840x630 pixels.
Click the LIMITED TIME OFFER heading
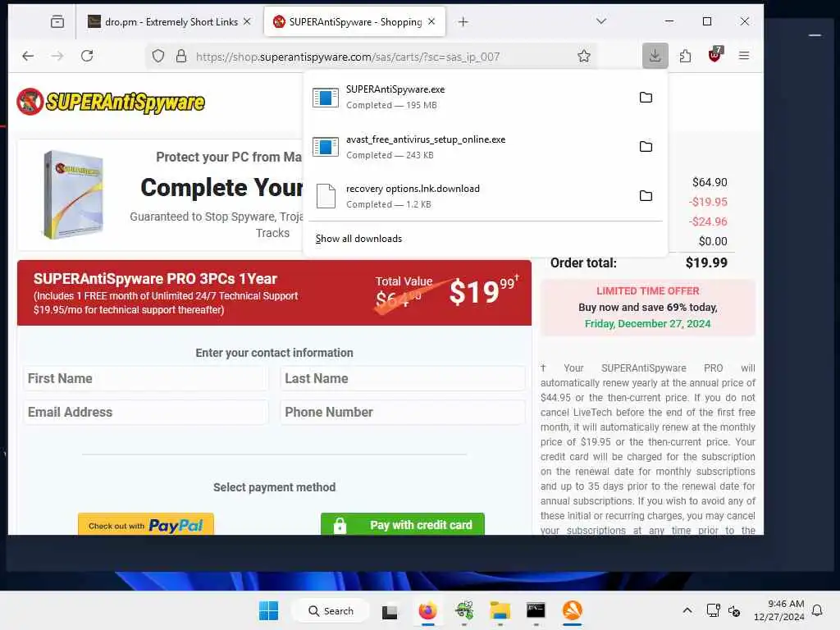pos(648,291)
